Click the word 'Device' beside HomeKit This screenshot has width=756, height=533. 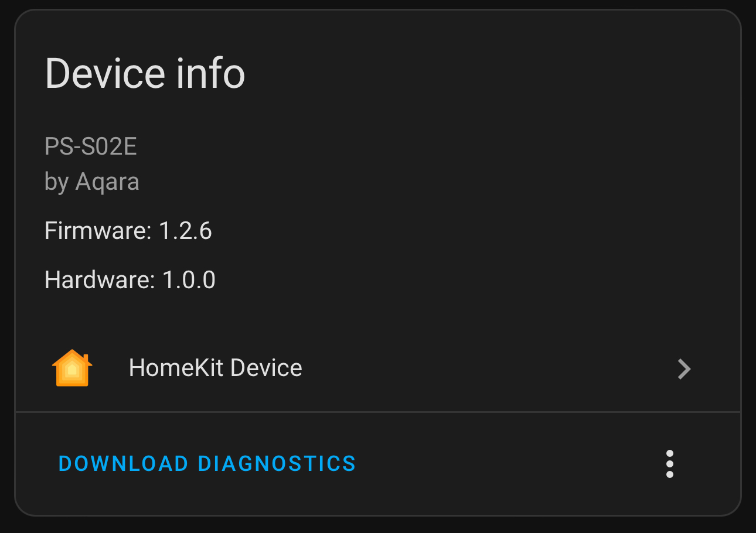tap(267, 368)
